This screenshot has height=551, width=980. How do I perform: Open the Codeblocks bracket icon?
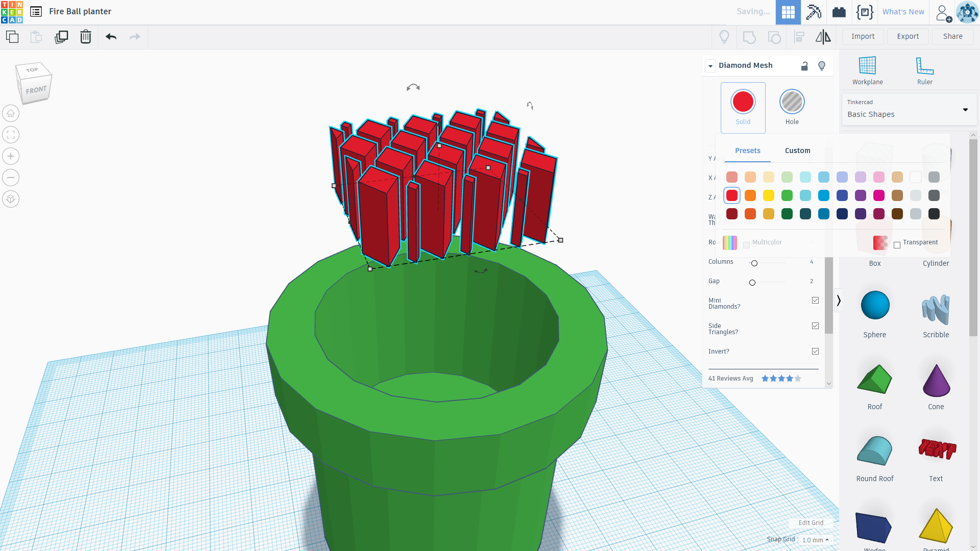pos(865,12)
